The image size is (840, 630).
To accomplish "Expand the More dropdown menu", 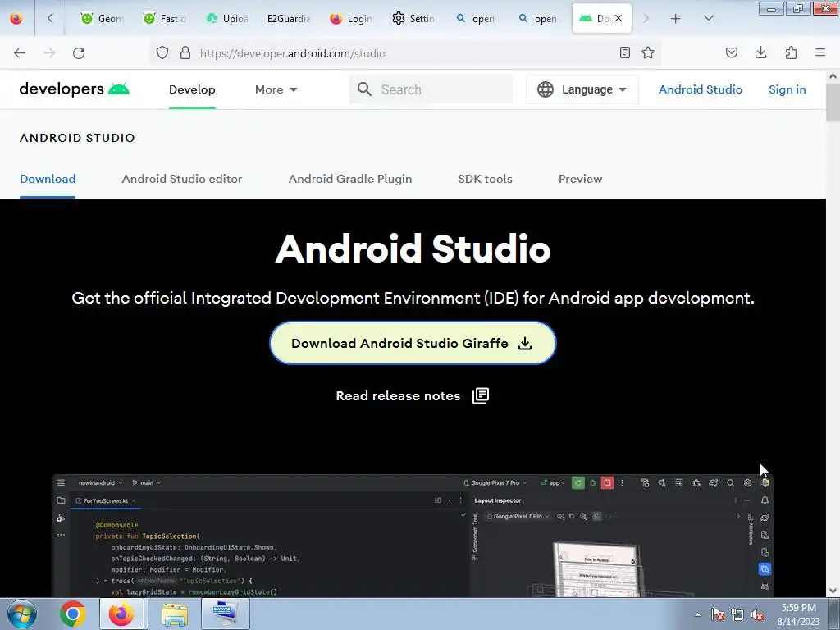I will click(x=276, y=89).
